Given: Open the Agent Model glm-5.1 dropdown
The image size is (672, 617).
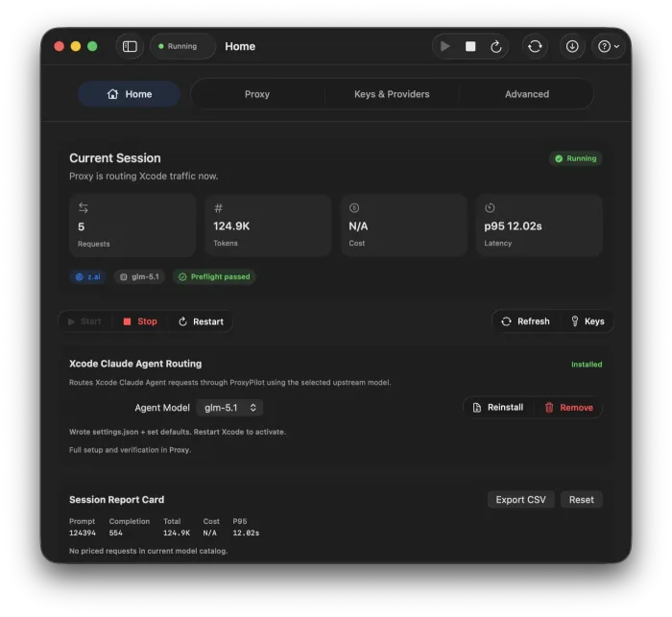Looking at the screenshot, I should coord(229,408).
